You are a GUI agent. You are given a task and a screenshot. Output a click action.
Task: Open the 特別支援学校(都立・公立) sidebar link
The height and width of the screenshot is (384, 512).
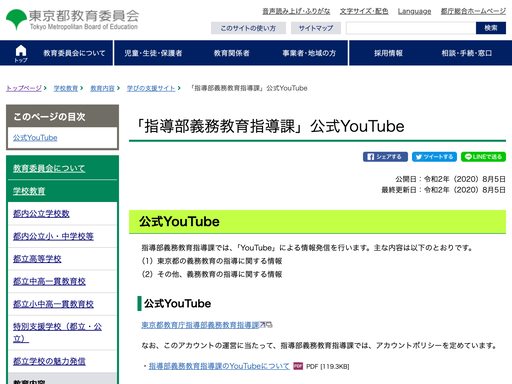pyautogui.click(x=57, y=332)
